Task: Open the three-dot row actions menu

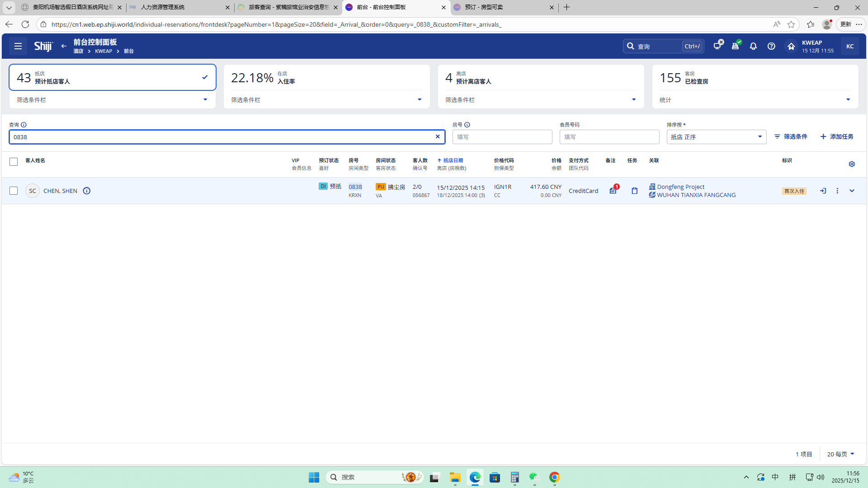Action: click(x=837, y=191)
